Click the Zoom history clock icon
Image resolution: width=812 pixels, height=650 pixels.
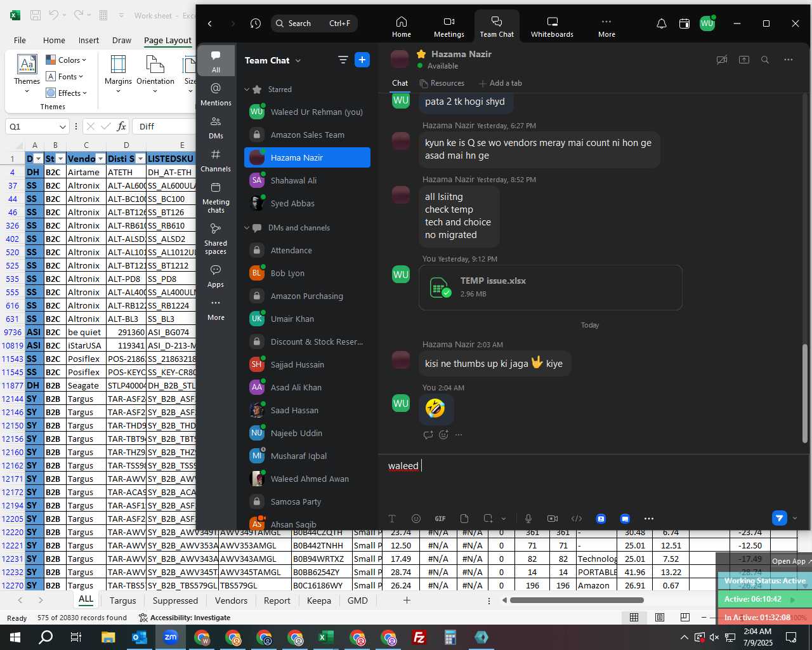256,23
